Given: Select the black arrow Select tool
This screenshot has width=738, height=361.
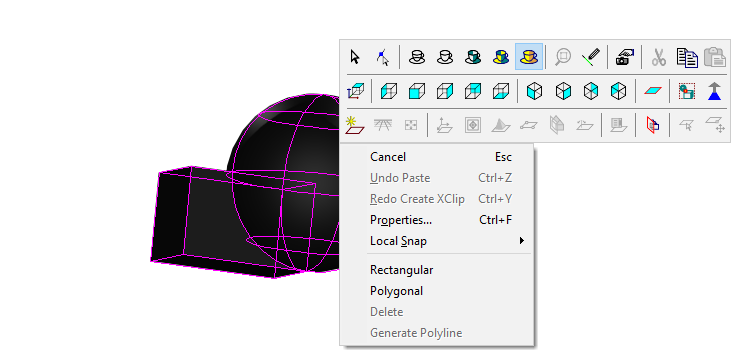Looking at the screenshot, I should pyautogui.click(x=355, y=57).
